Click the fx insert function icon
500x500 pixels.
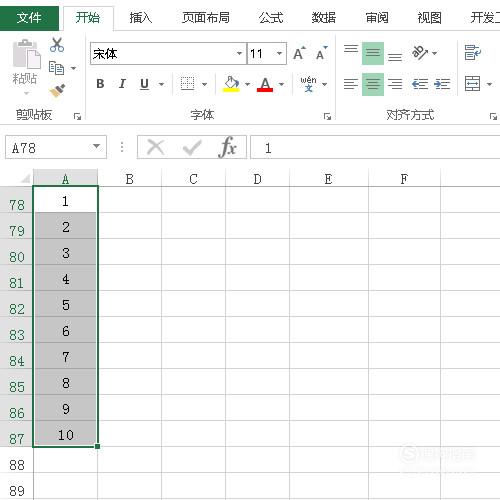tap(228, 147)
